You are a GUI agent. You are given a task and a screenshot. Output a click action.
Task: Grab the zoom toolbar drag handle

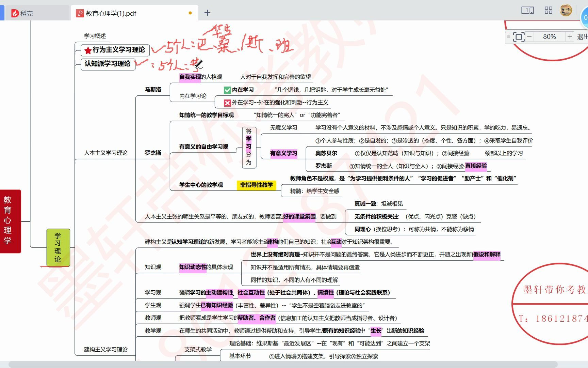point(508,36)
